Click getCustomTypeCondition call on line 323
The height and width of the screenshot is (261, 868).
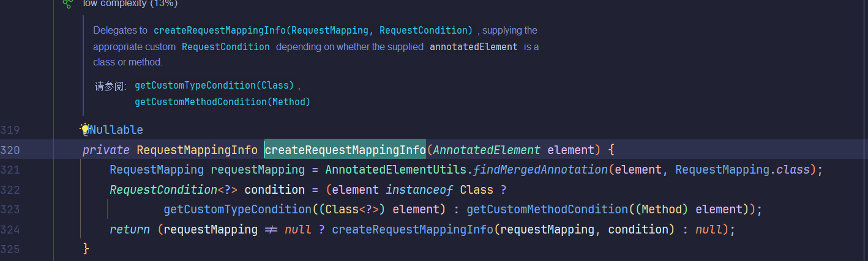pos(238,210)
